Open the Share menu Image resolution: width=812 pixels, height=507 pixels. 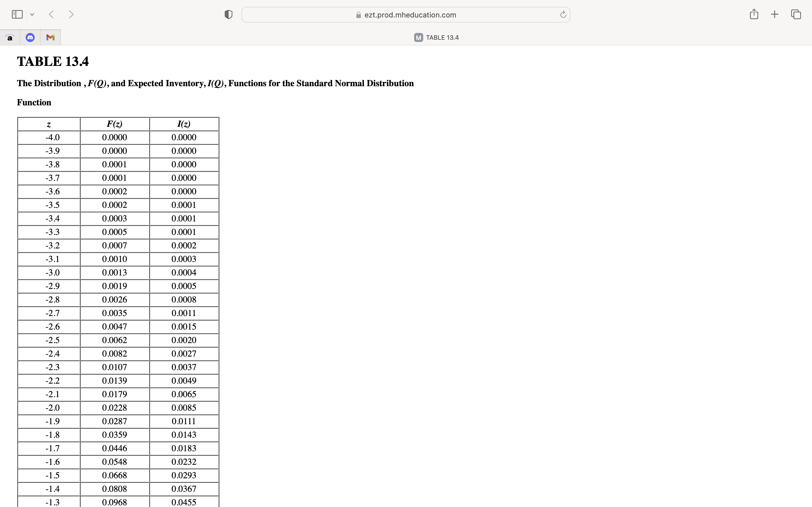pos(754,14)
